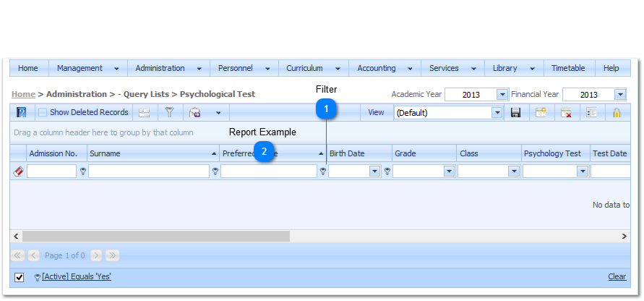This screenshot has width=644, height=301.
Task: Click the print icon in the toolbar
Action: tap(145, 113)
